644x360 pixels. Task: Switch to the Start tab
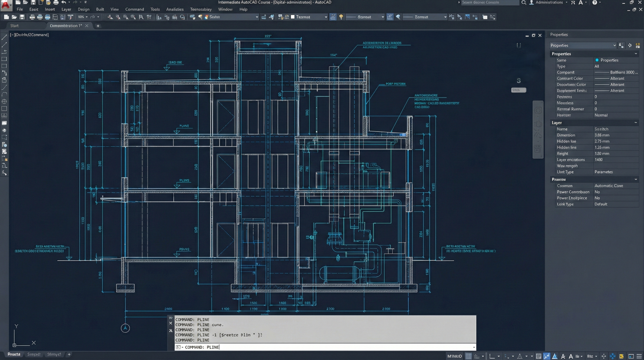14,26
